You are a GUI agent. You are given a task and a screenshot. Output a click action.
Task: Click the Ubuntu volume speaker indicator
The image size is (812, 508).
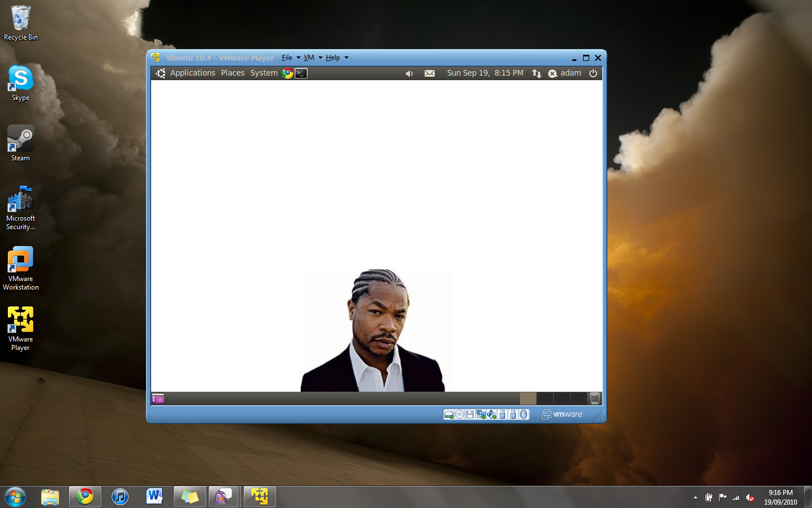[x=409, y=73]
